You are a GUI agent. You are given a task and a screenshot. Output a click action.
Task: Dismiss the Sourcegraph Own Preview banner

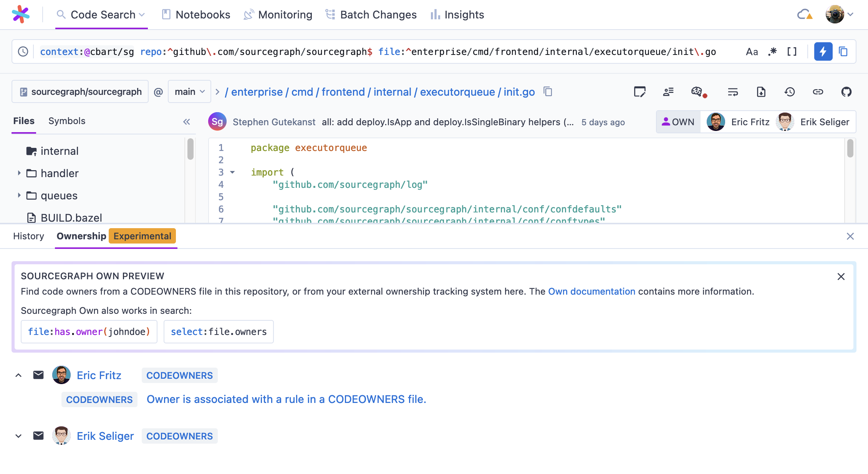tap(841, 277)
